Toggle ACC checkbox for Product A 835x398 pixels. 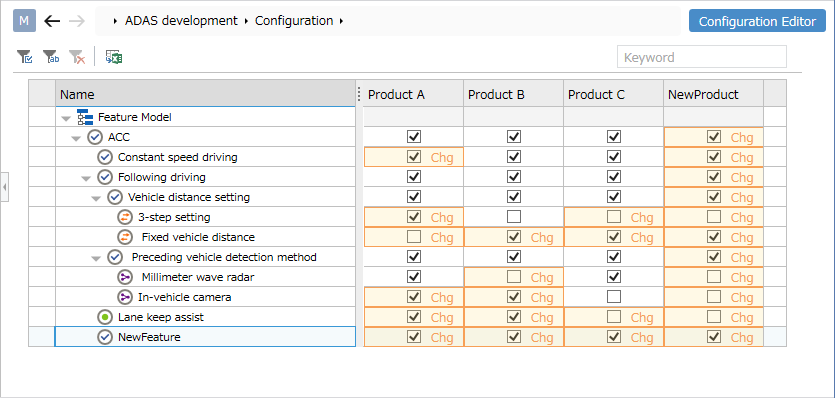[414, 137]
